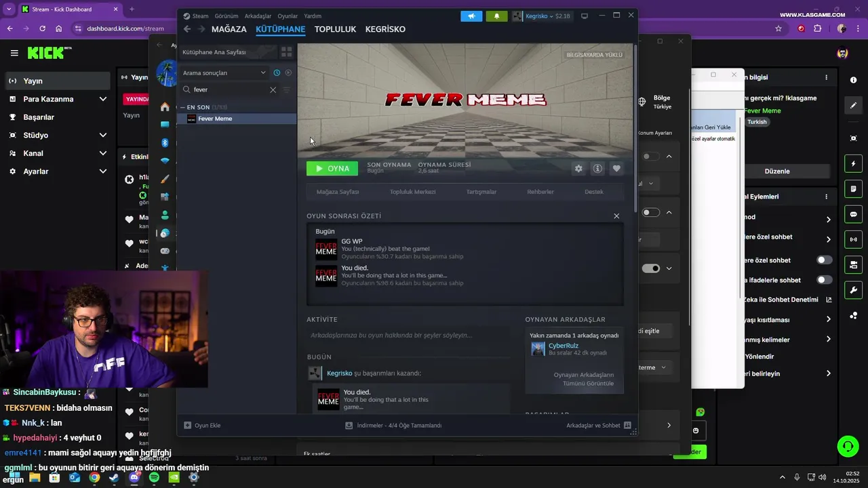Viewport: 868px width, 488px height.
Task: Close the post-game summary panel
Action: (x=616, y=216)
